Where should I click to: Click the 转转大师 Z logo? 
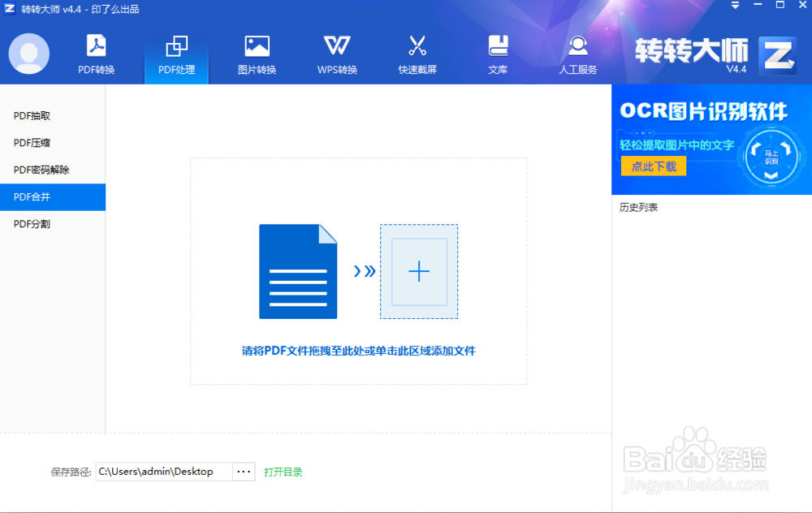tap(778, 55)
